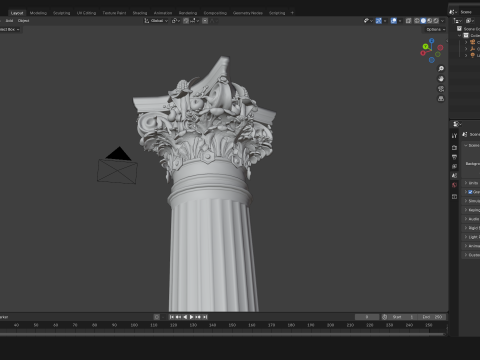
Task: Click the zoom magnifier viewport icon
Action: coord(441,69)
